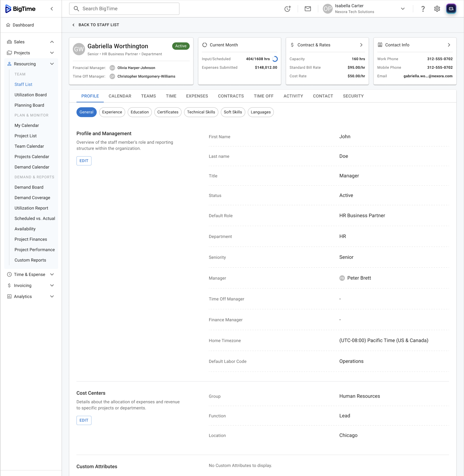Image resolution: width=464 pixels, height=476 pixels.
Task: Select the Experience filter chip
Action: tap(112, 112)
